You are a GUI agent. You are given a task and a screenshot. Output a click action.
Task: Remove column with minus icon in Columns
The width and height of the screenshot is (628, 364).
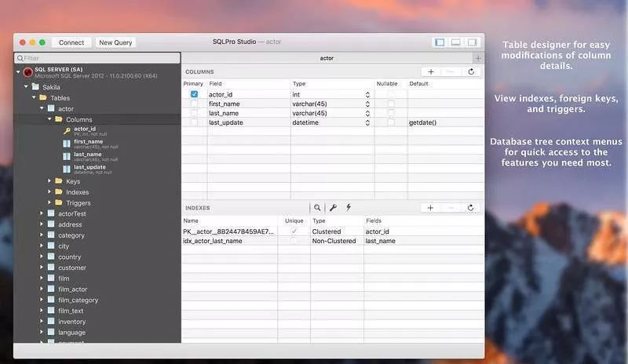(450, 71)
